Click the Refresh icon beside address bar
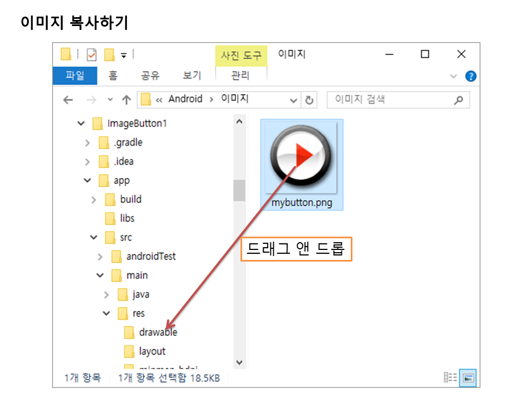The image size is (532, 399). (309, 100)
